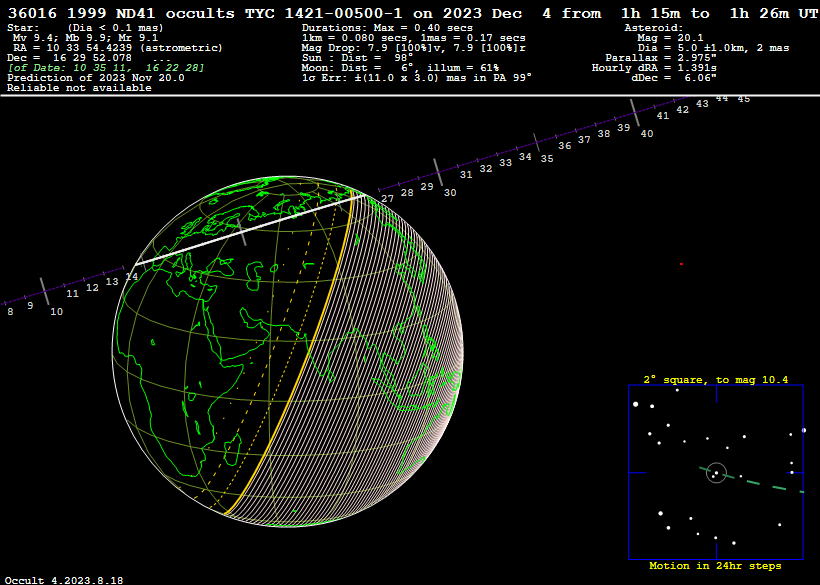Viewport: 820px width, 585px height.
Task: Click the "1km = 0.080 secs, 1mas = 0.17 secs" line
Action: click(414, 38)
